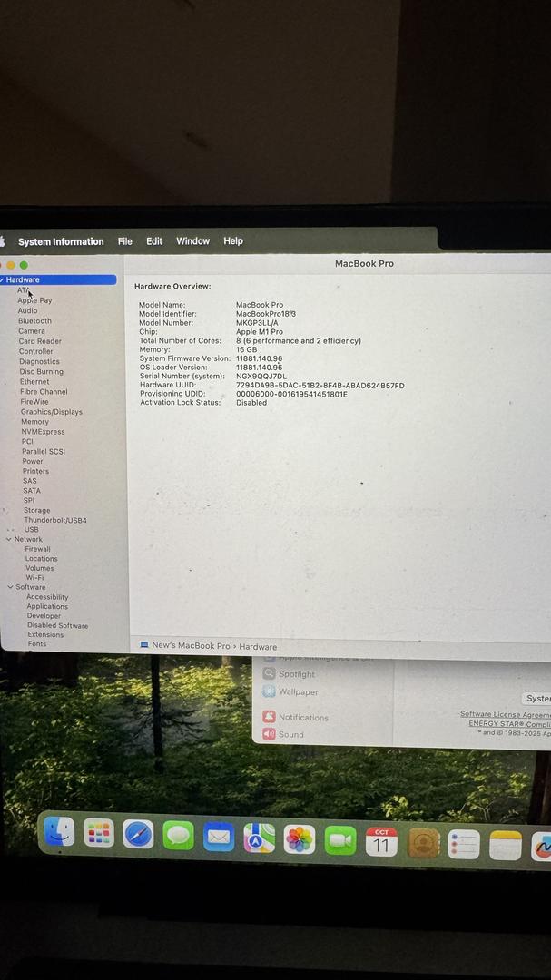Select Power in the sidebar
Viewport: 551px width, 980px height.
tap(33, 461)
